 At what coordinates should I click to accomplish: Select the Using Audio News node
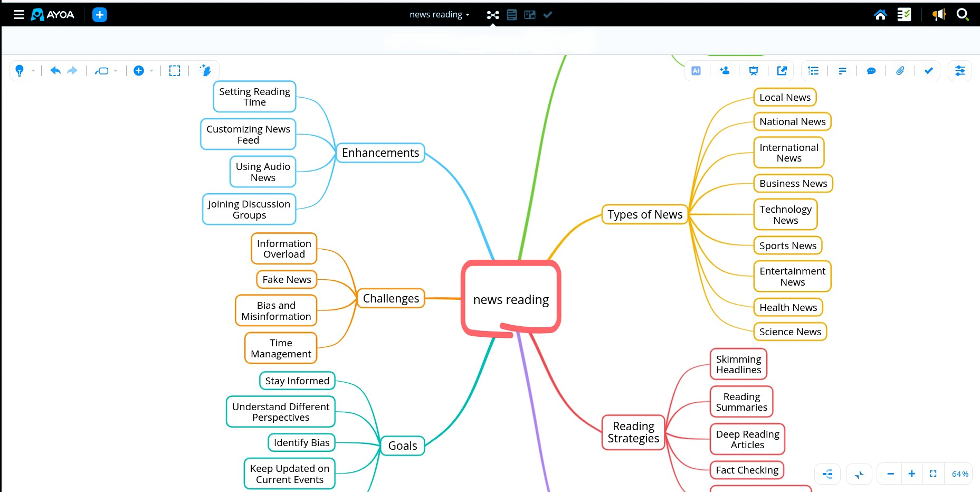(x=263, y=172)
